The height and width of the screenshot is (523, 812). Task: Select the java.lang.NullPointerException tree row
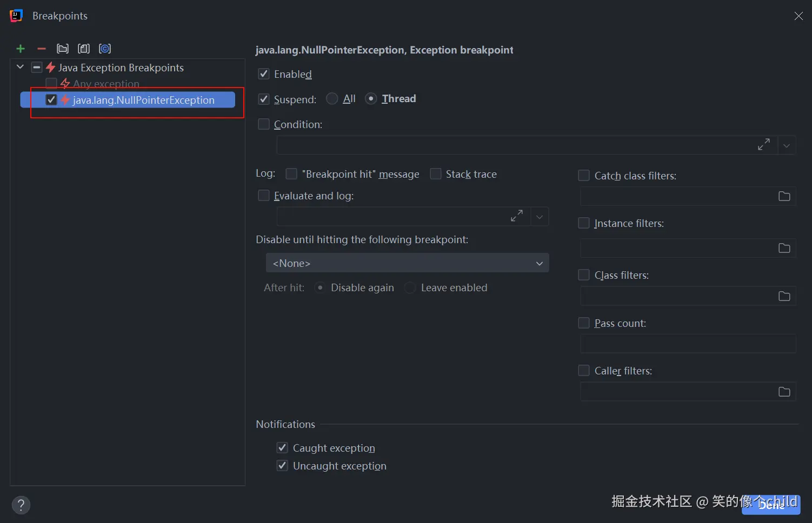(128, 100)
